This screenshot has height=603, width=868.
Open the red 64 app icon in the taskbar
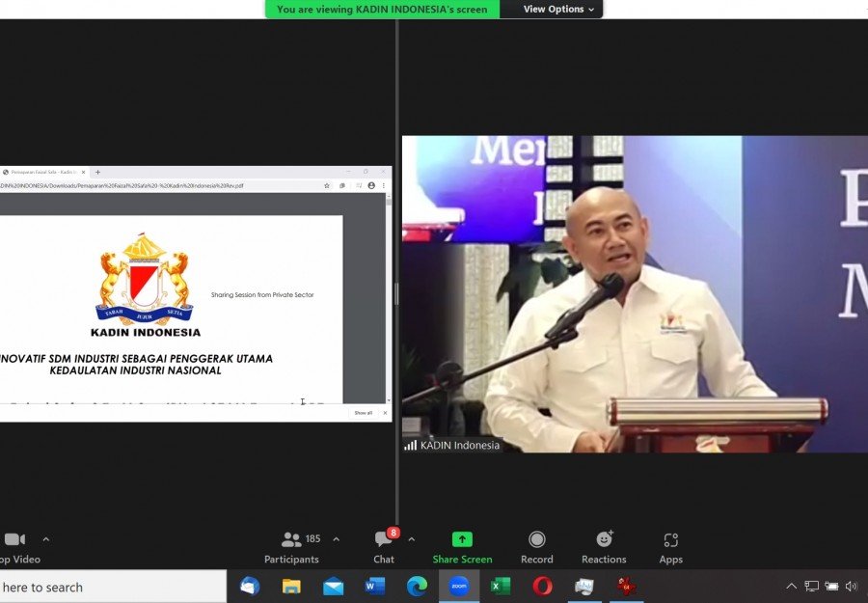tap(626, 586)
